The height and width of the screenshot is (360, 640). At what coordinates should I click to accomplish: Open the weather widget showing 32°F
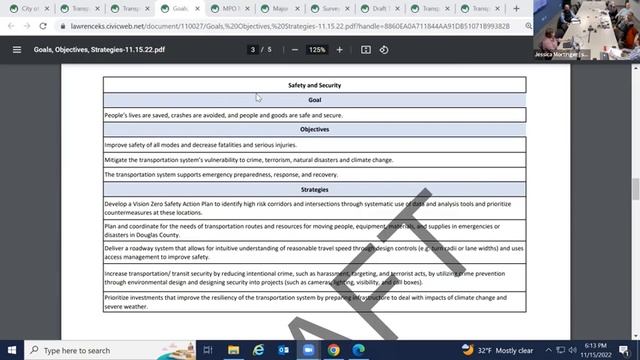coord(497,350)
